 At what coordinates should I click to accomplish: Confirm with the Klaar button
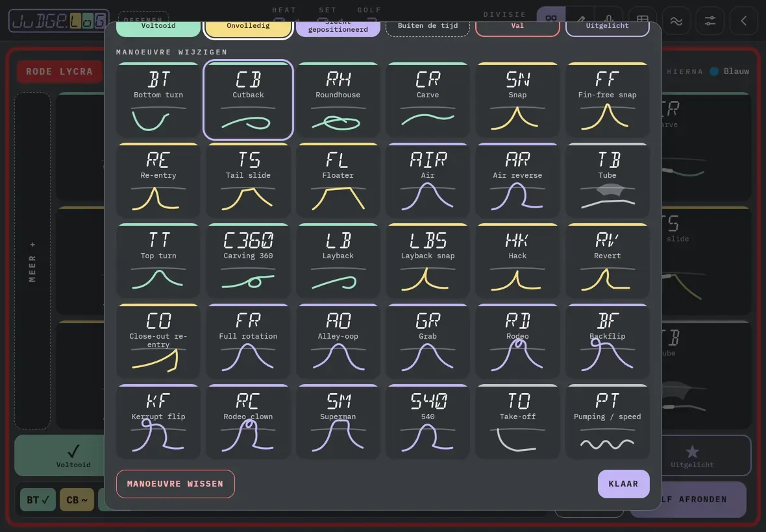click(623, 484)
